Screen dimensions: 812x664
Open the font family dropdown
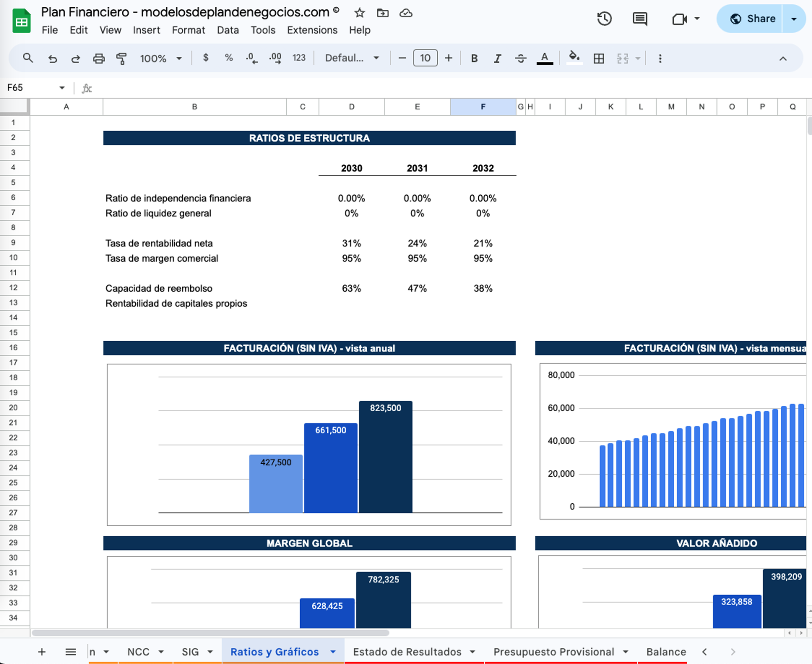point(351,58)
